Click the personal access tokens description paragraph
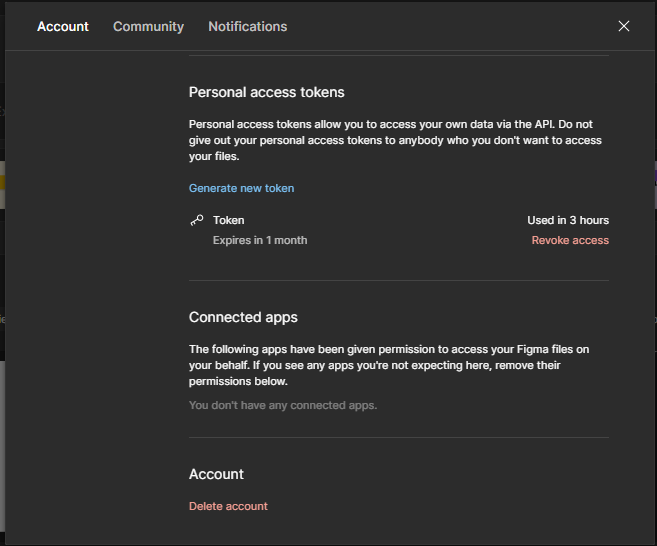Screen dimensions: 657x546 (396, 140)
